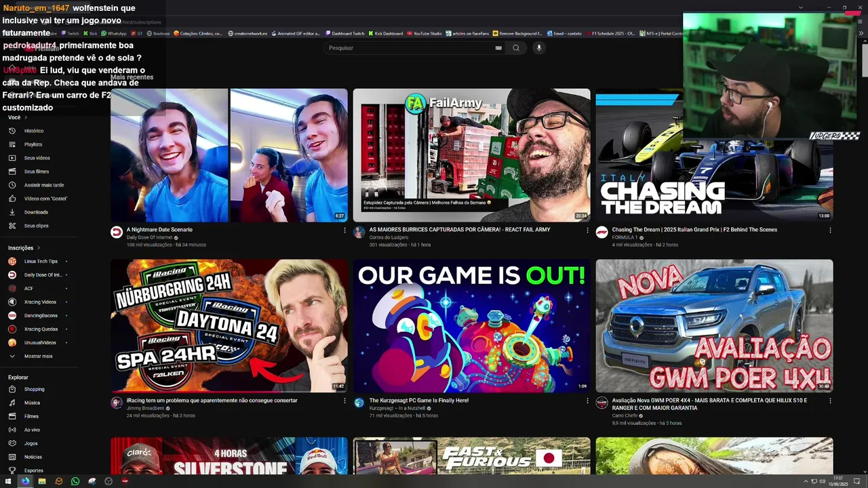Open Windows Start menu

8,481
